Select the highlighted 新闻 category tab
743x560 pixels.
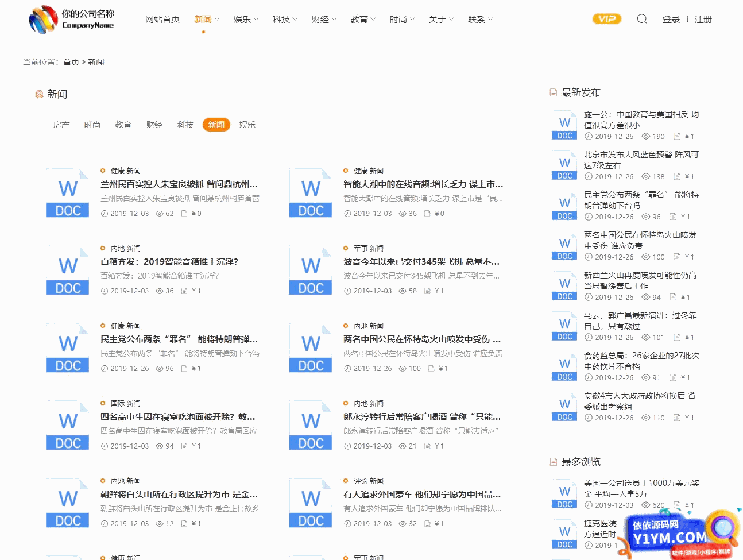pyautogui.click(x=216, y=125)
